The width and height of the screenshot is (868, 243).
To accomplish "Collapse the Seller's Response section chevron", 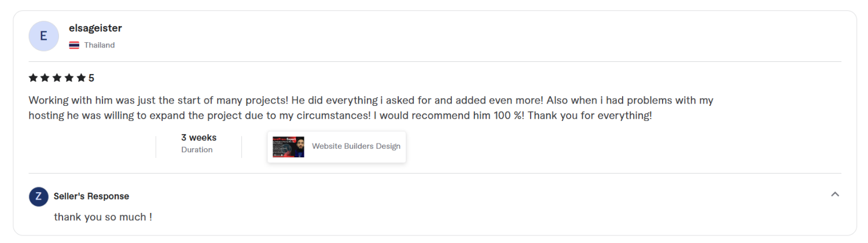I will pyautogui.click(x=835, y=194).
